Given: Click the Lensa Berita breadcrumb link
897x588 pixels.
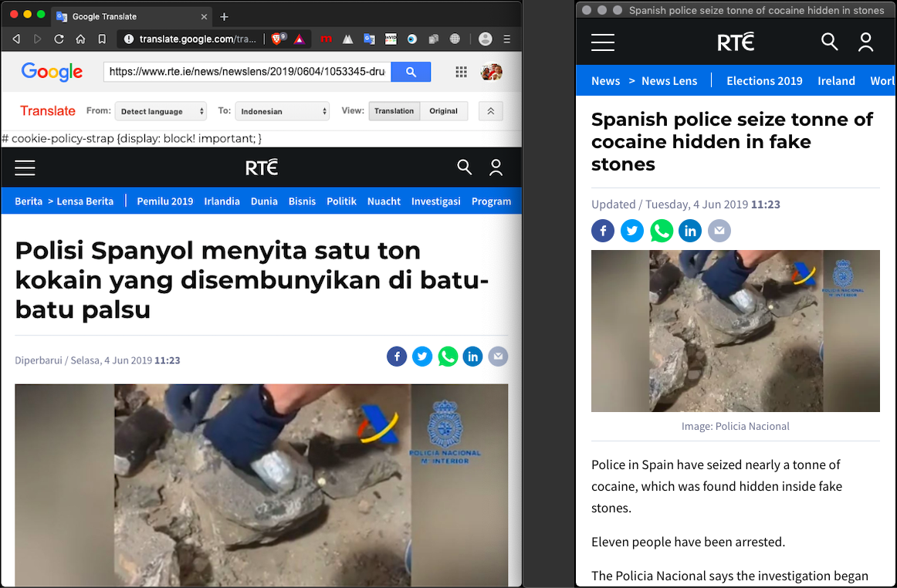Looking at the screenshot, I should (85, 201).
